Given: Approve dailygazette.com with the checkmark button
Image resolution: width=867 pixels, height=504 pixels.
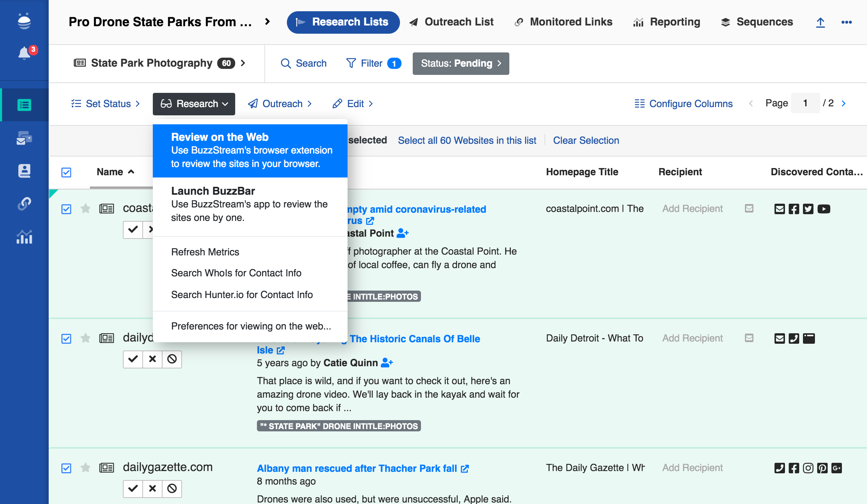Looking at the screenshot, I should point(133,489).
